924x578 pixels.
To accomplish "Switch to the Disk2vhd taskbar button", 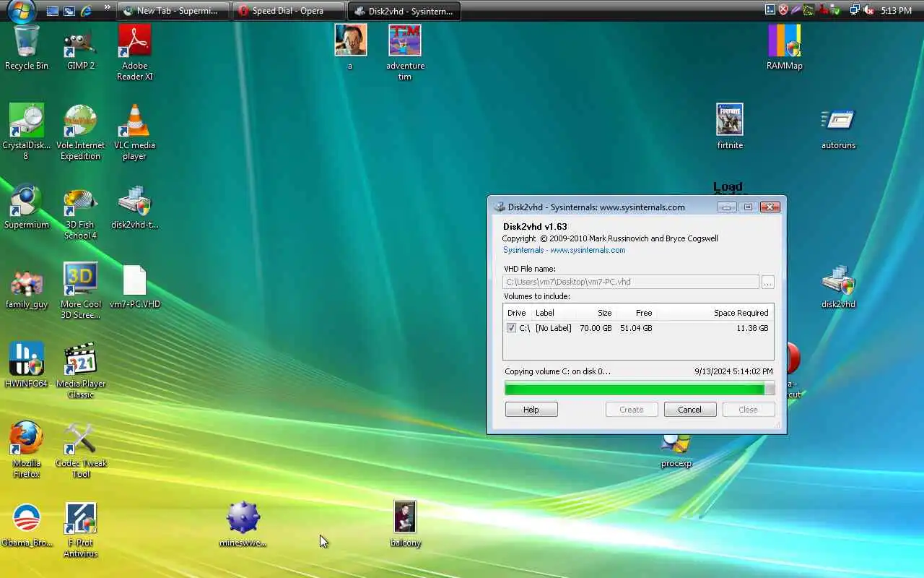I will point(404,11).
